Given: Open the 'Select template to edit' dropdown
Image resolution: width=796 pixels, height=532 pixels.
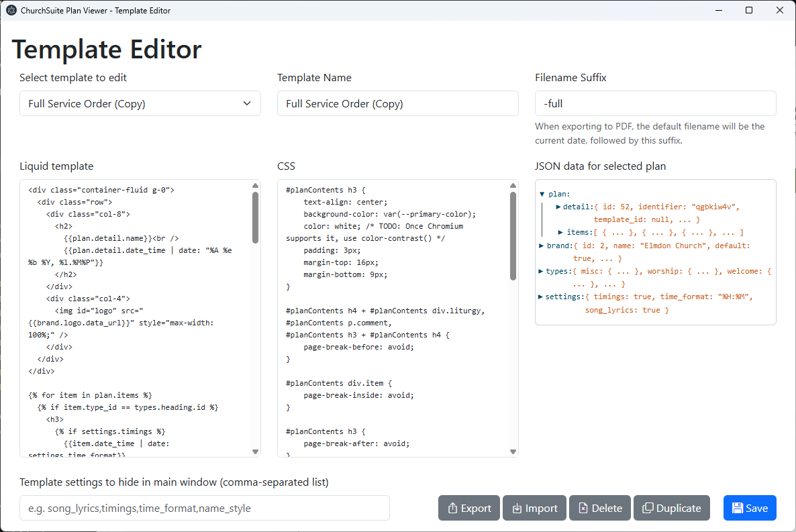Looking at the screenshot, I should click(140, 103).
